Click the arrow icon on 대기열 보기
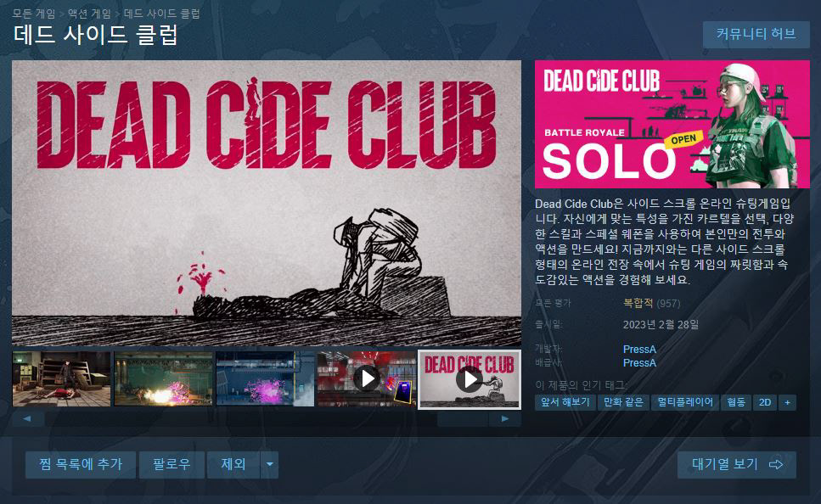The image size is (821, 504). pyautogui.click(x=776, y=464)
